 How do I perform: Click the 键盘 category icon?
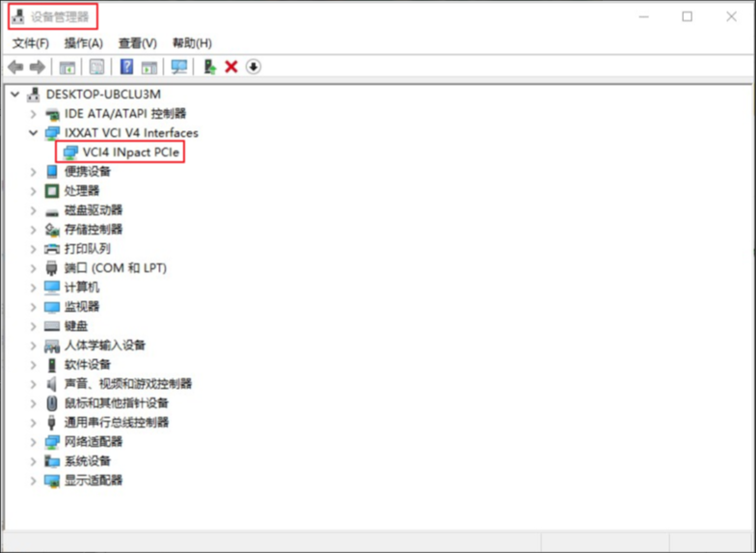coord(52,326)
